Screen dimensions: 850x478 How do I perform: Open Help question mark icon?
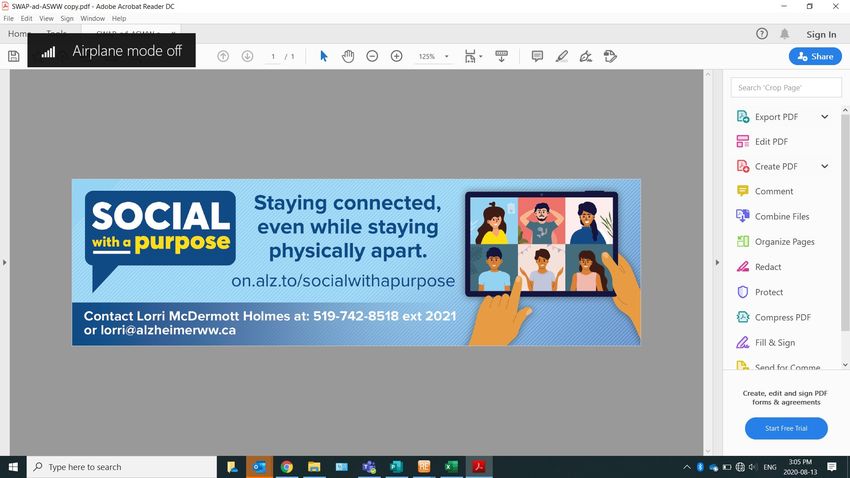coord(762,34)
